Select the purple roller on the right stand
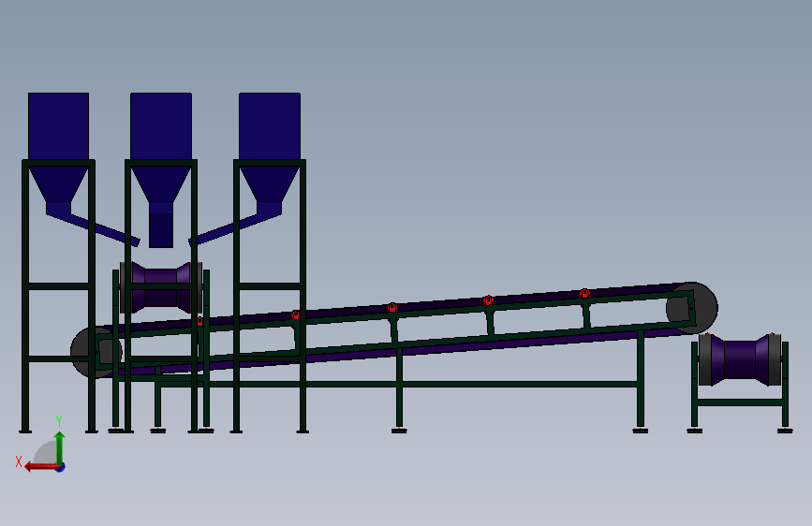The height and width of the screenshot is (526, 812). click(x=740, y=359)
